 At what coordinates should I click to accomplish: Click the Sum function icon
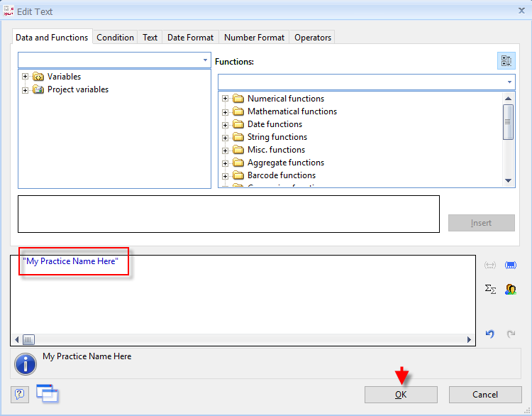tap(490, 289)
